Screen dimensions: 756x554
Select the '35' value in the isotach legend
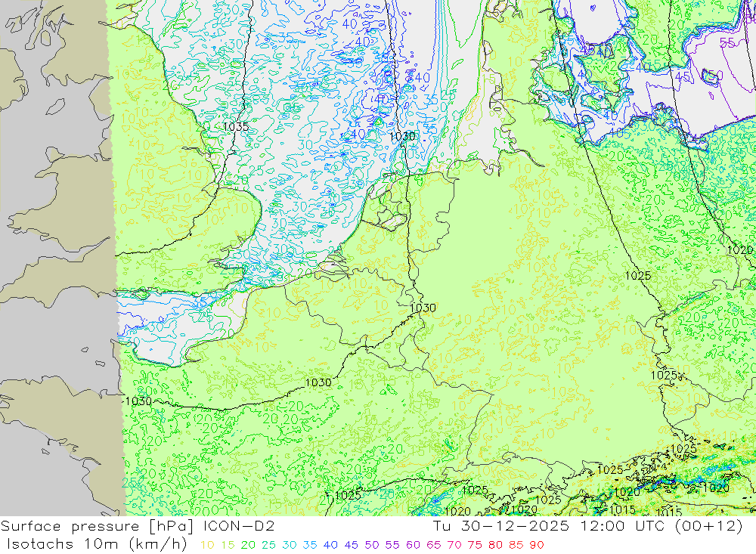click(x=310, y=546)
